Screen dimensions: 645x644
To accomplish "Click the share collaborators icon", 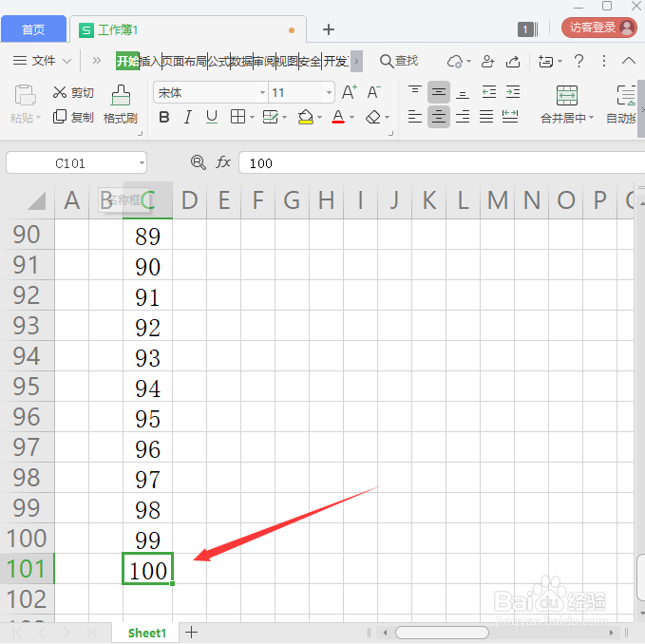I will pos(488,62).
